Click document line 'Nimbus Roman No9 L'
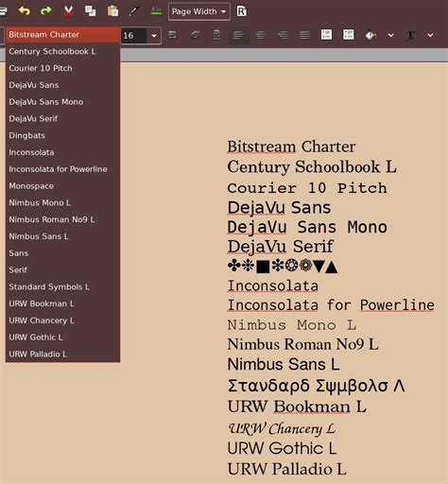The width and height of the screenshot is (448, 484). (302, 344)
